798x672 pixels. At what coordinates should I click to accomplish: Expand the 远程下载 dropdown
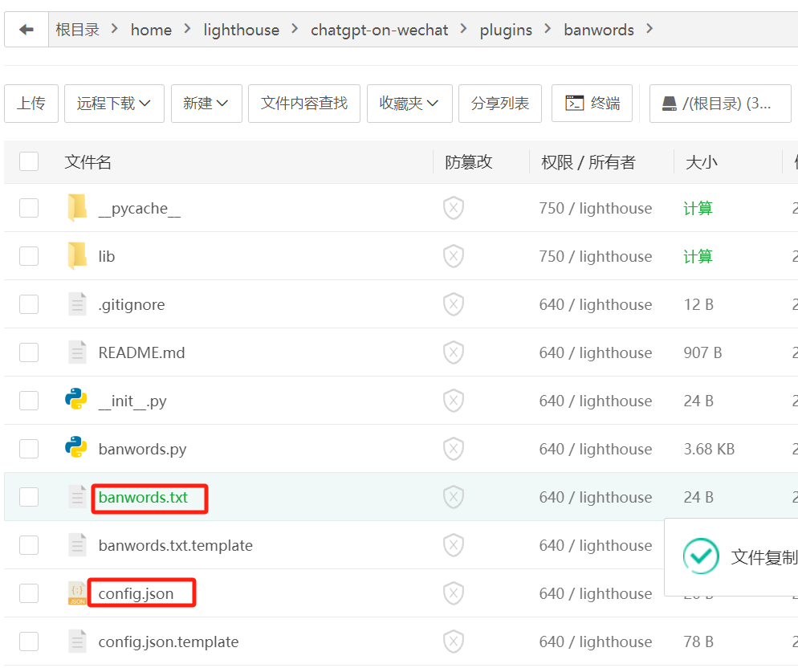click(114, 104)
